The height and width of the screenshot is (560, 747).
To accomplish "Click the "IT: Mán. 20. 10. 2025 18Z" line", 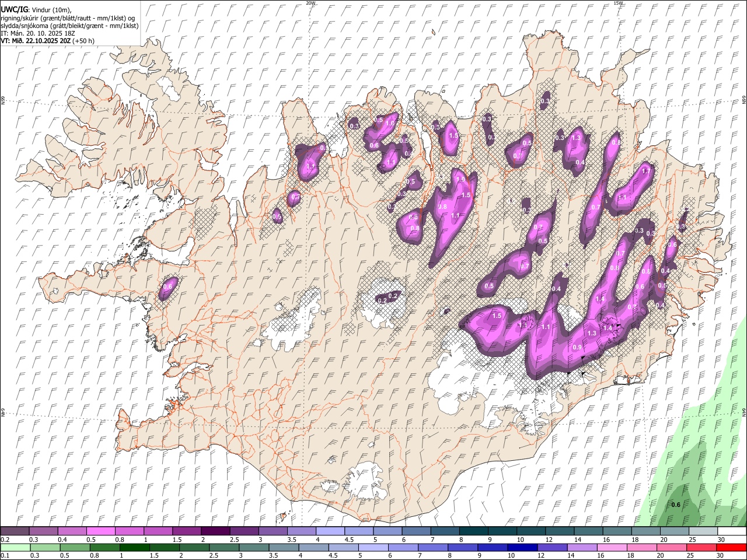I will click(x=38, y=33).
